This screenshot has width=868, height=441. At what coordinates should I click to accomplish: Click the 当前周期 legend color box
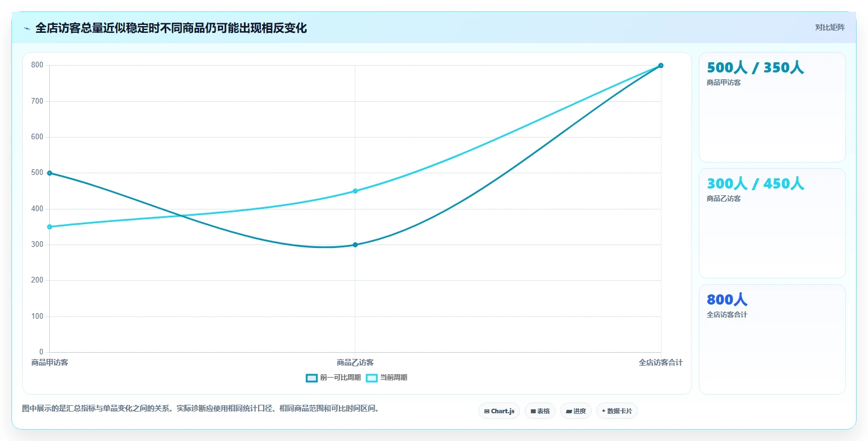tap(372, 378)
